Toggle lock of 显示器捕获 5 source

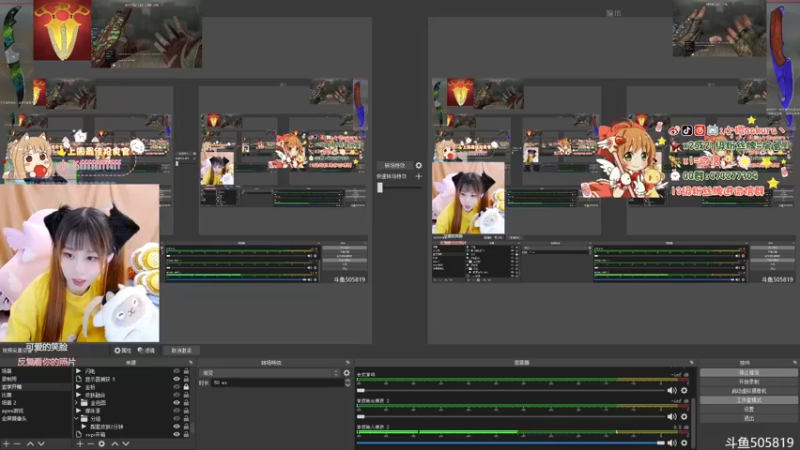(186, 379)
